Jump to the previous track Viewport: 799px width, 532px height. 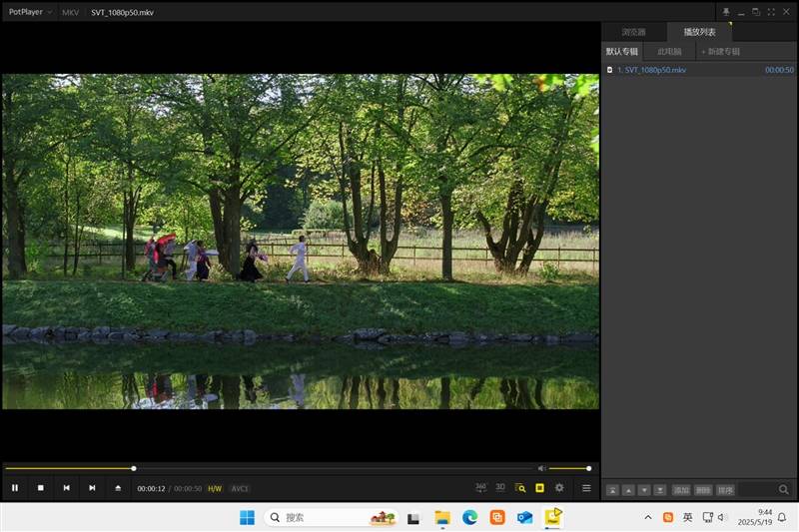click(66, 488)
